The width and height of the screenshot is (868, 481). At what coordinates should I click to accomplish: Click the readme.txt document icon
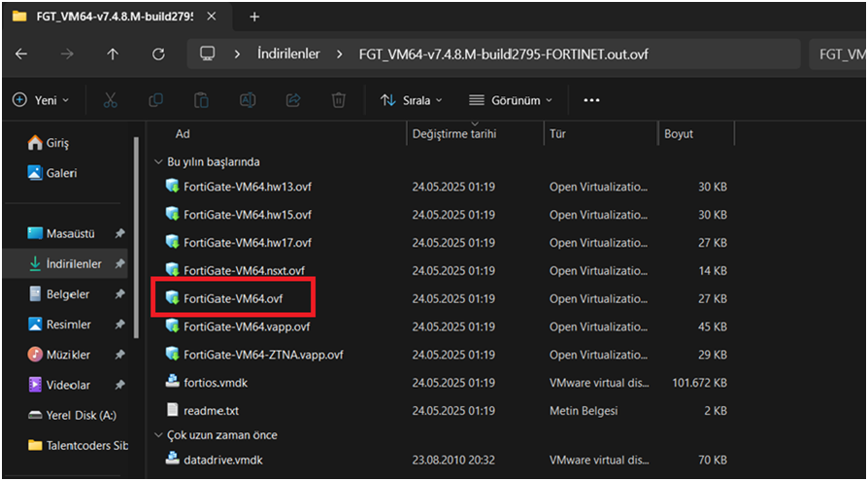tap(172, 410)
